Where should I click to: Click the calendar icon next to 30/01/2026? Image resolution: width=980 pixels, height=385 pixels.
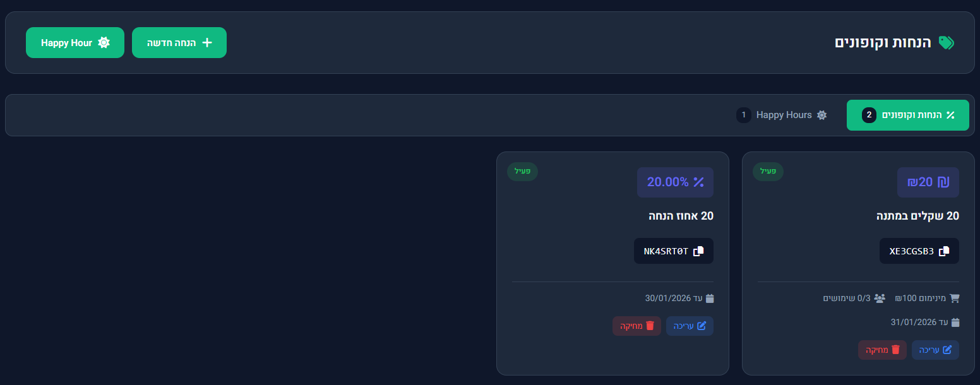point(710,299)
